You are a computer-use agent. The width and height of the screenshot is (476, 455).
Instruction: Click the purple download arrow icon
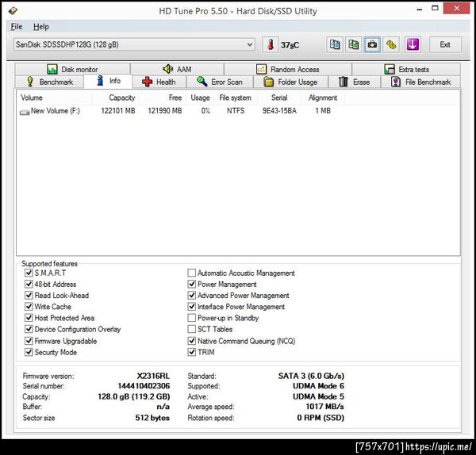pyautogui.click(x=413, y=44)
